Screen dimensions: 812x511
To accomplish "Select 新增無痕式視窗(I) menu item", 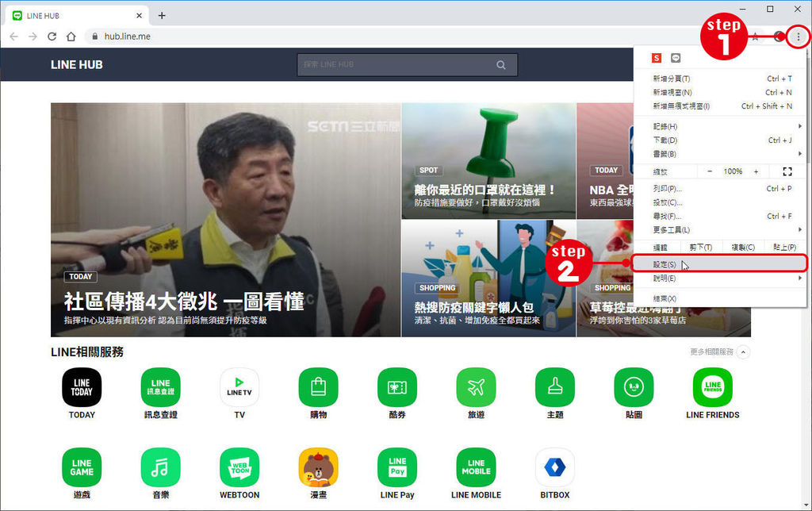I will point(719,106).
